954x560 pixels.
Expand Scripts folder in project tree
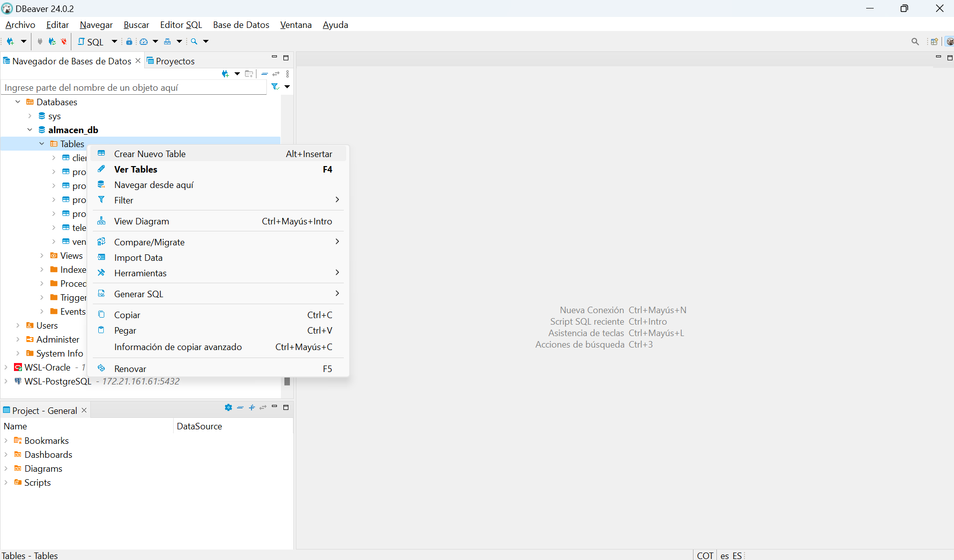pyautogui.click(x=6, y=482)
